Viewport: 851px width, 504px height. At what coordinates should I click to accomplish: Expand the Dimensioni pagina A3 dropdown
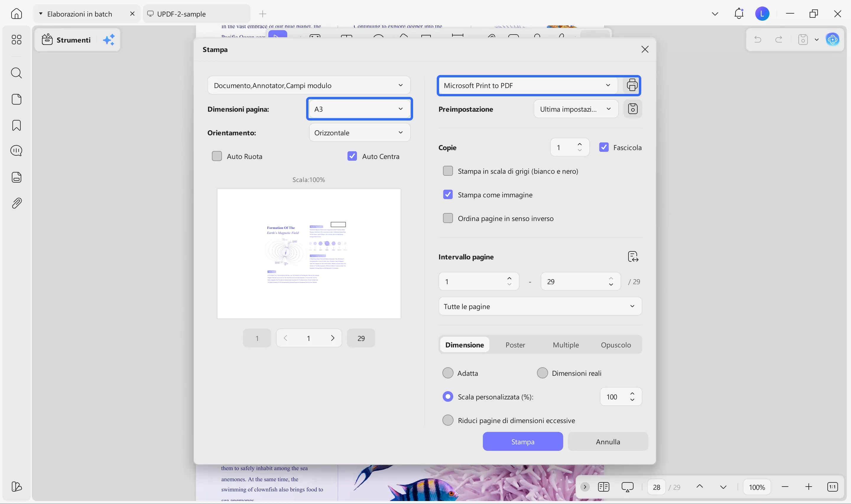[359, 109]
